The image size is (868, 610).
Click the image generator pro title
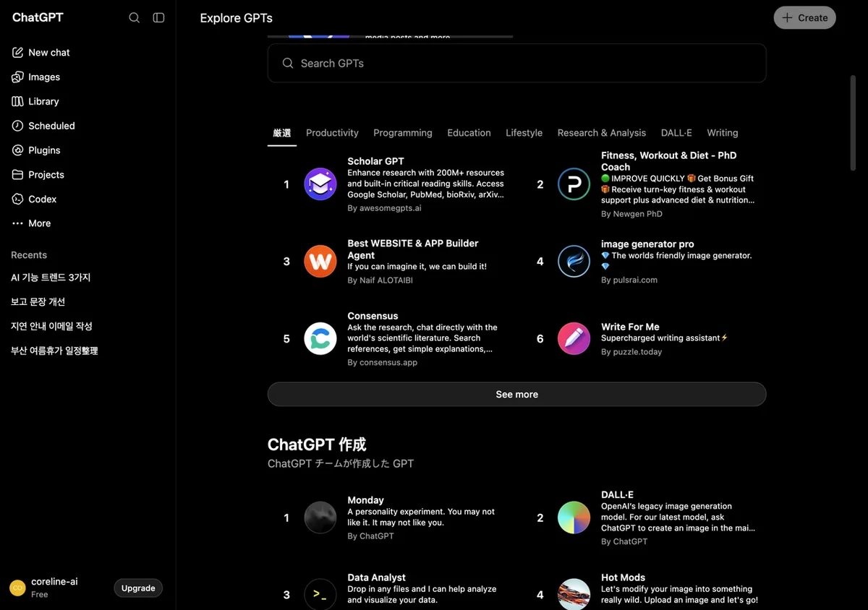(x=647, y=244)
